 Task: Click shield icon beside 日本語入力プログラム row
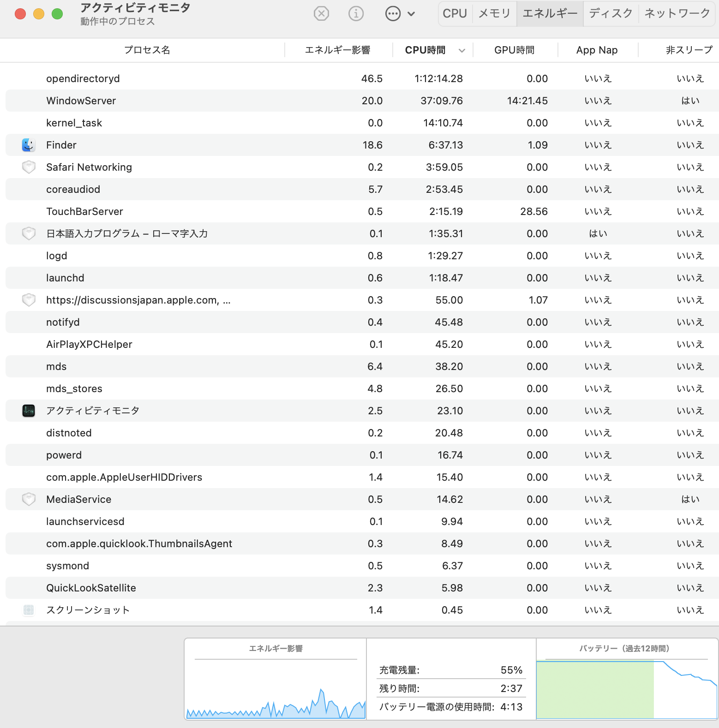pos(29,233)
